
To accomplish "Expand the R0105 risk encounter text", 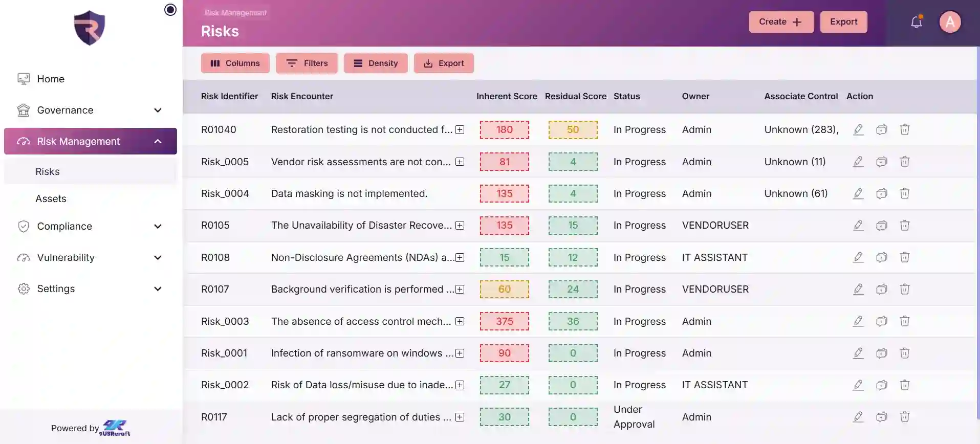I will [x=460, y=226].
